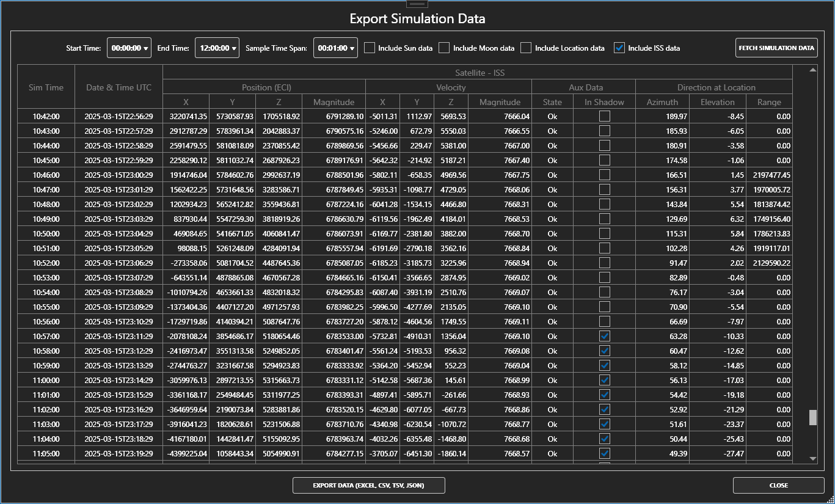Open the Start Time dropdown
Screen dimensions: 835x504
pyautogui.click(x=128, y=48)
